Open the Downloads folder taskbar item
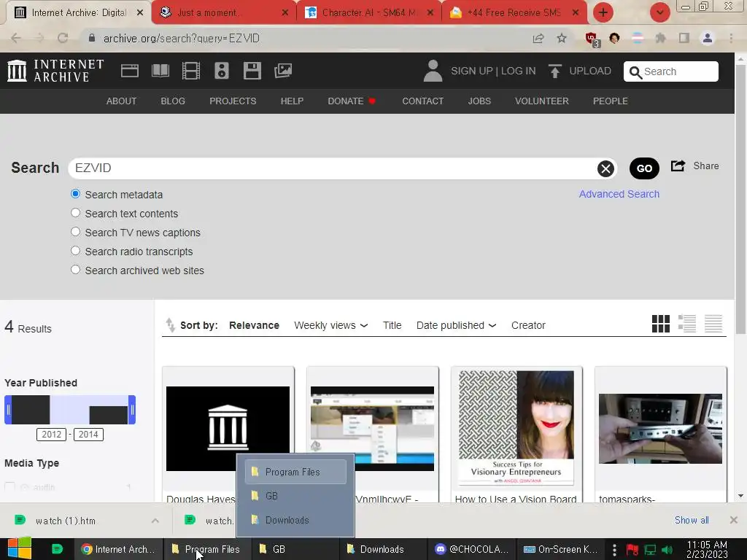Image resolution: width=747 pixels, height=560 pixels. coord(382,549)
